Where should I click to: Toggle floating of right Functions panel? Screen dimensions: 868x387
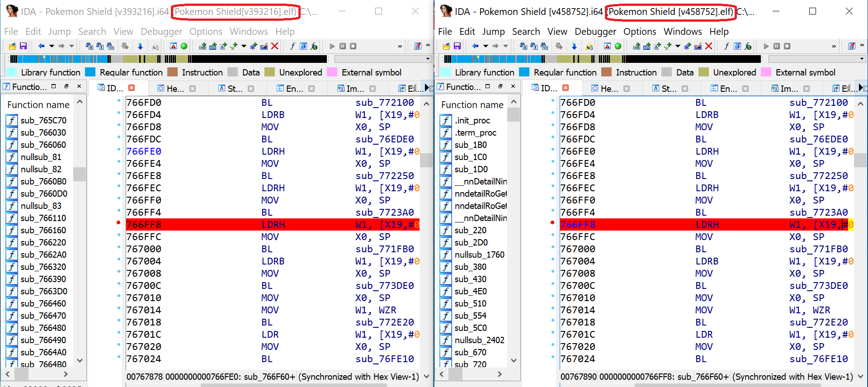pos(500,86)
